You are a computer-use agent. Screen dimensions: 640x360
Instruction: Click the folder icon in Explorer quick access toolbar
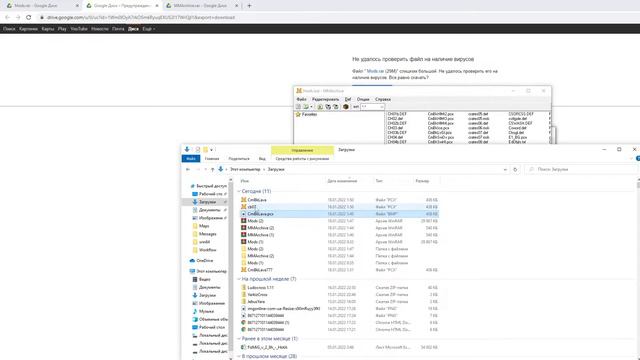pyautogui.click(x=206, y=150)
